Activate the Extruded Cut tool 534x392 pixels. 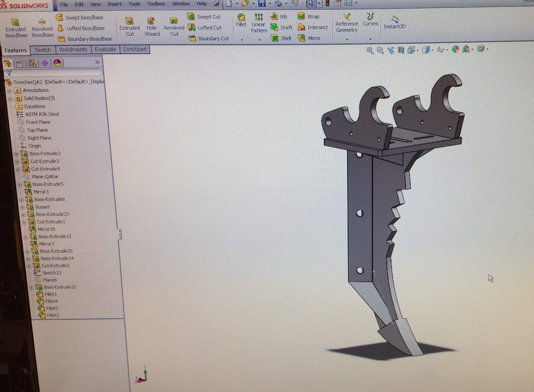click(x=129, y=27)
